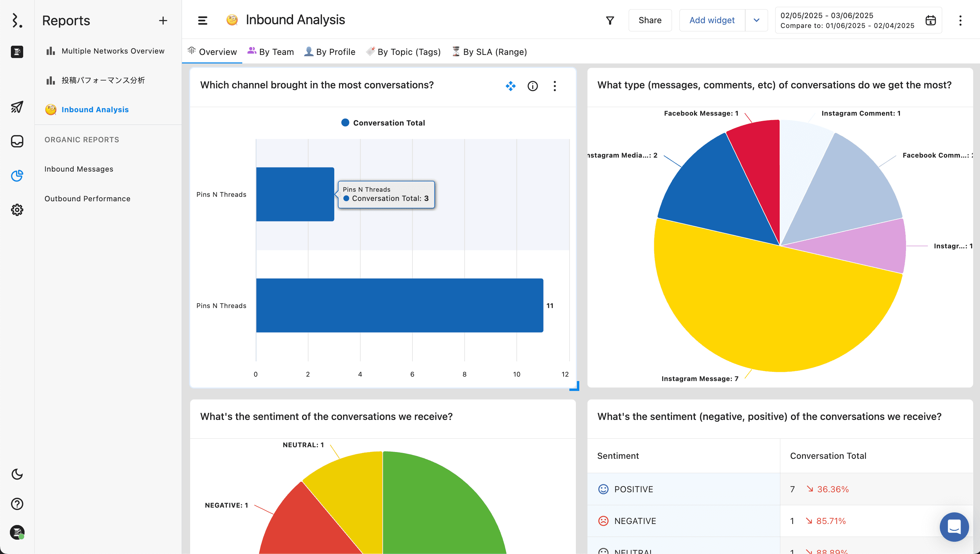Click the Share button
This screenshot has height=554, width=980.
click(650, 20)
